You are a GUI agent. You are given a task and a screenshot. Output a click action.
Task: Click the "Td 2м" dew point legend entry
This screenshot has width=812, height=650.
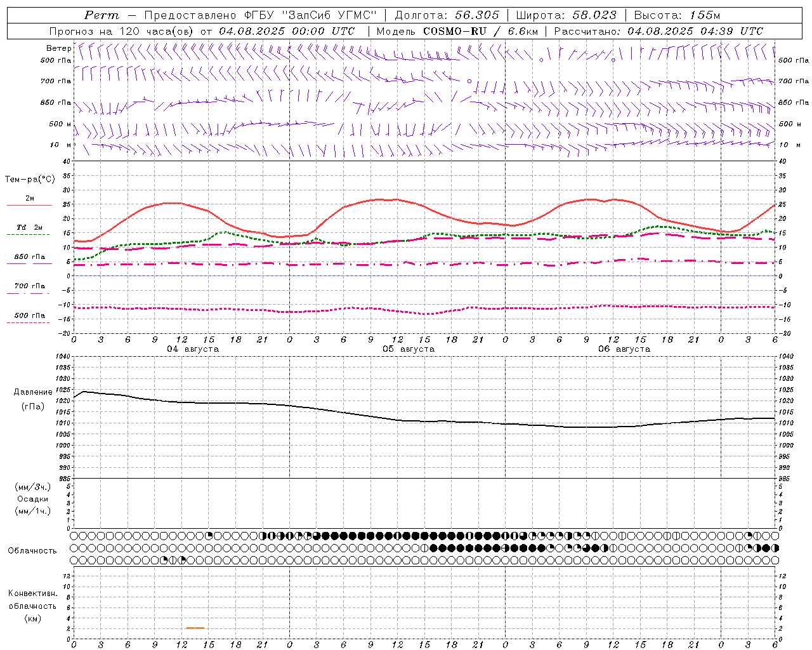(x=30, y=227)
